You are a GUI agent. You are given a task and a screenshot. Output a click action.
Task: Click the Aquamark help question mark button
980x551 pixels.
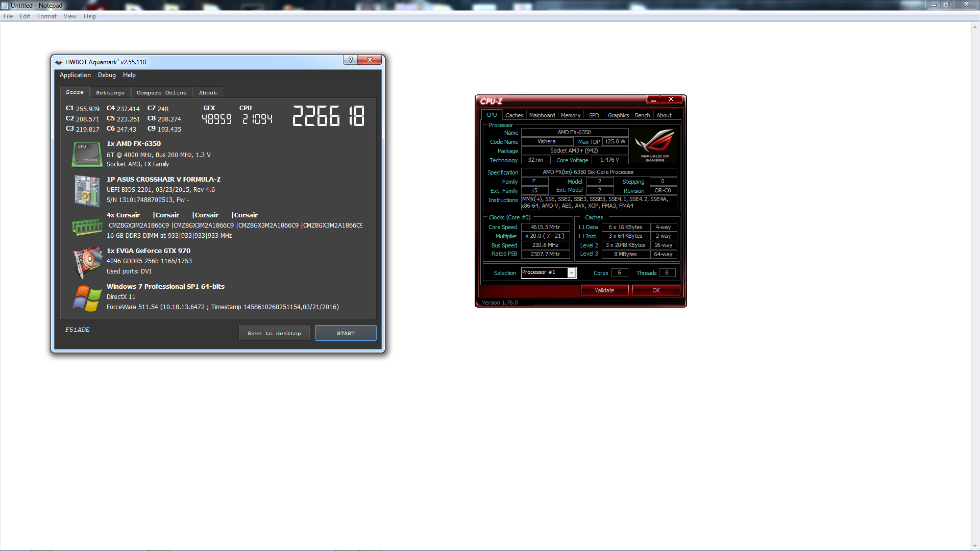click(x=350, y=60)
